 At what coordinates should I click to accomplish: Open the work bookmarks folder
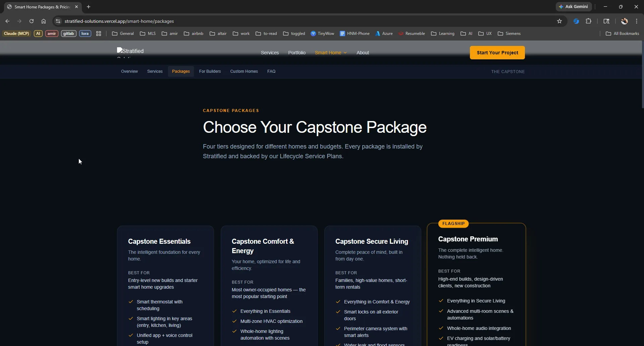click(241, 34)
